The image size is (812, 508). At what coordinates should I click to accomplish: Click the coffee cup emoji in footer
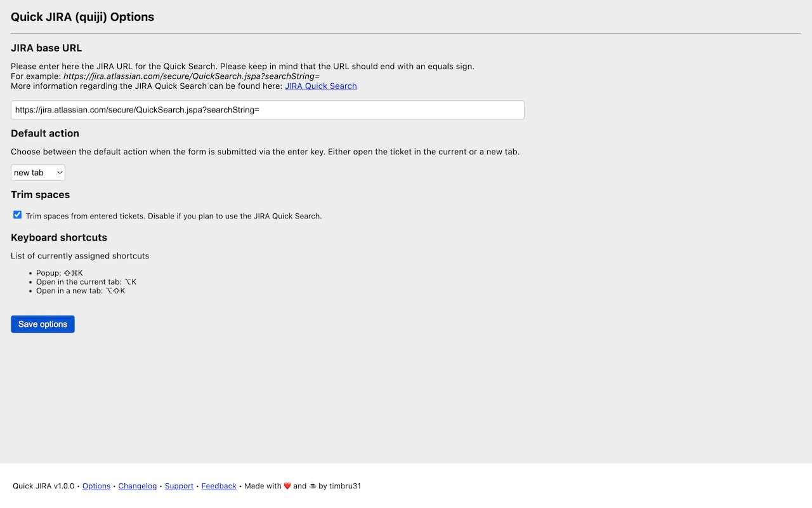(x=312, y=486)
